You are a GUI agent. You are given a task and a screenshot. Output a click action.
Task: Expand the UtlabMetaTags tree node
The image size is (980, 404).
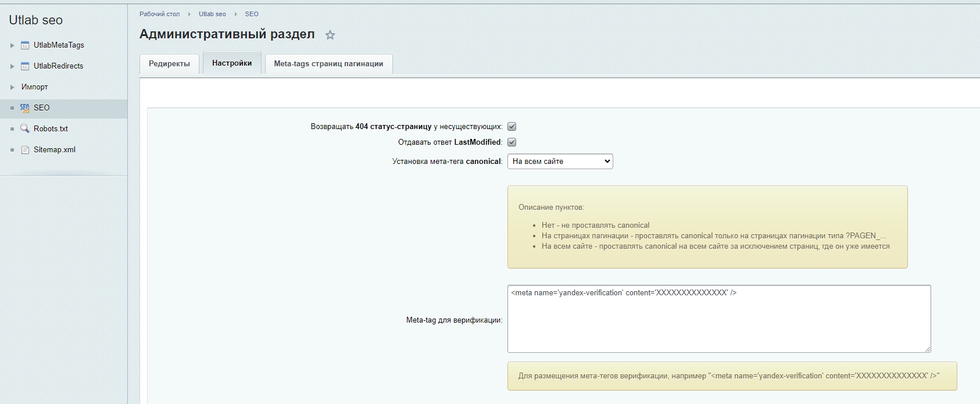point(12,45)
